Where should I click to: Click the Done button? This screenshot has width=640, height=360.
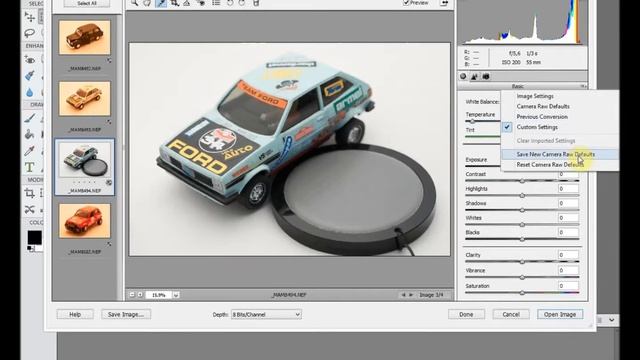click(466, 314)
